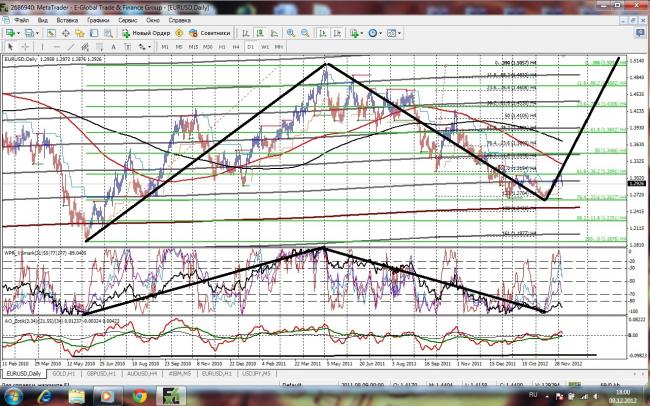Expand the chart periodicity clock dropdown
The height and width of the screenshot is (406, 650).
(378, 33)
